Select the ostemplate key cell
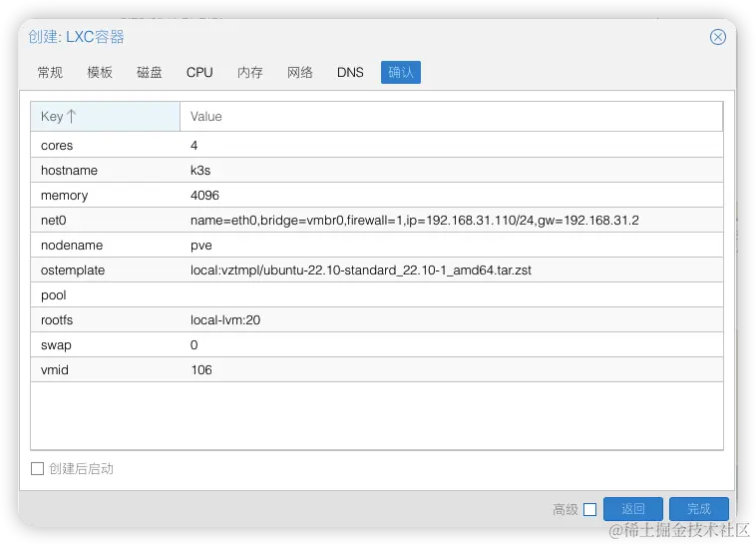This screenshot has height=545, width=756. (105, 271)
